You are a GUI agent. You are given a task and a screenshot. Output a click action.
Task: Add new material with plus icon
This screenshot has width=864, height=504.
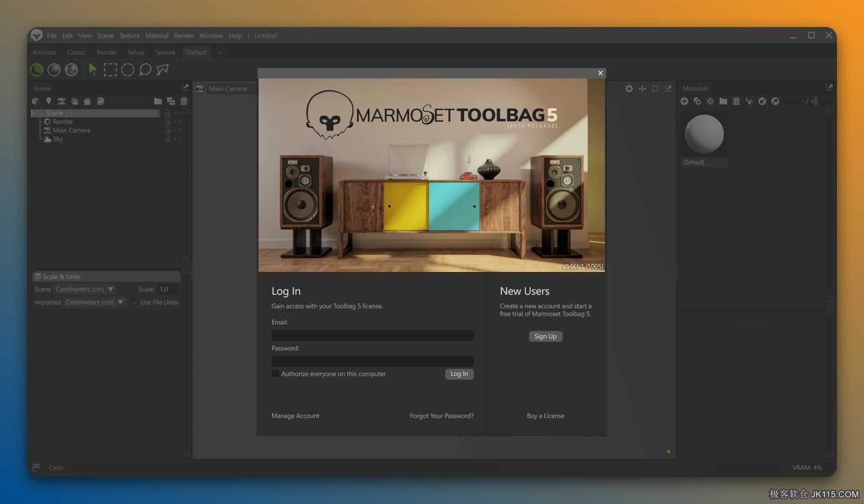(684, 101)
